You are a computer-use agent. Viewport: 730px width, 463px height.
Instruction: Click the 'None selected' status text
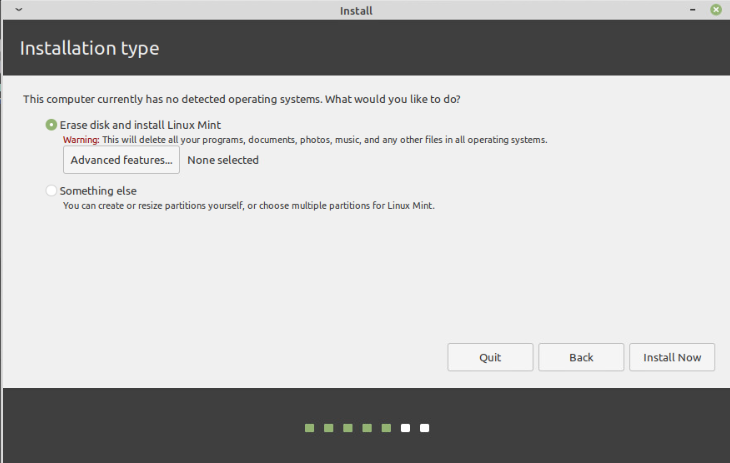coord(223,160)
